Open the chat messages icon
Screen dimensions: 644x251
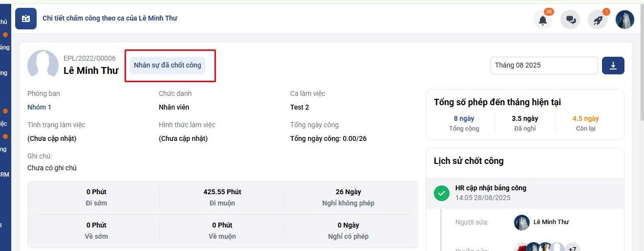(x=570, y=20)
